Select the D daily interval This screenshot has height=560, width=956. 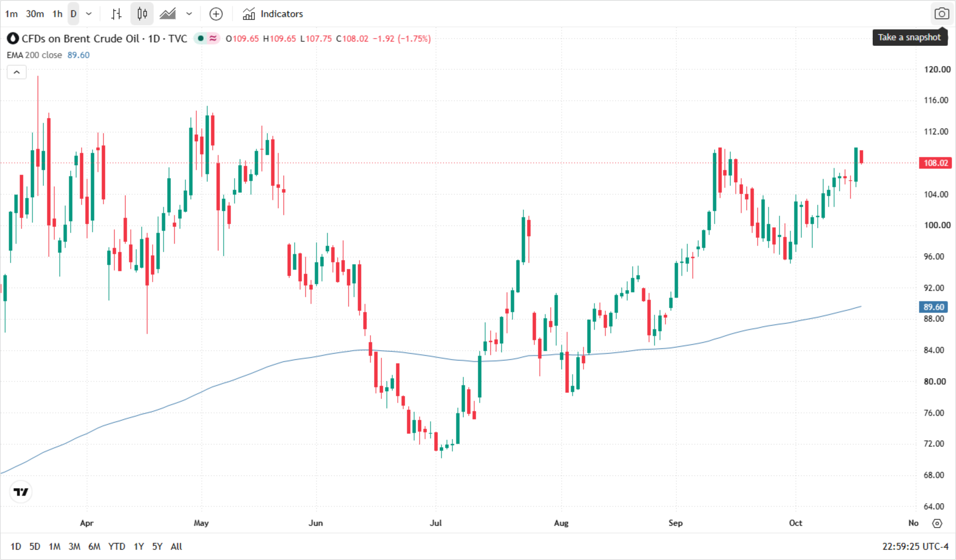(74, 14)
